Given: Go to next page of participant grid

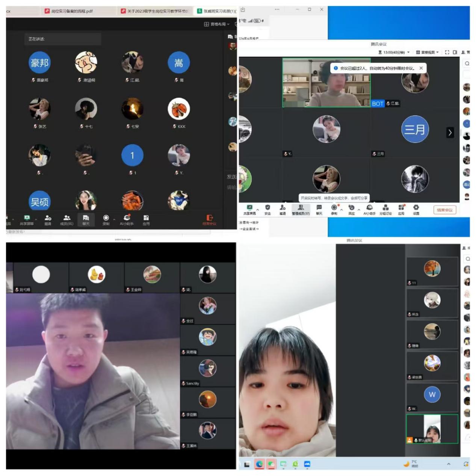Looking at the screenshot, I should tap(450, 133).
